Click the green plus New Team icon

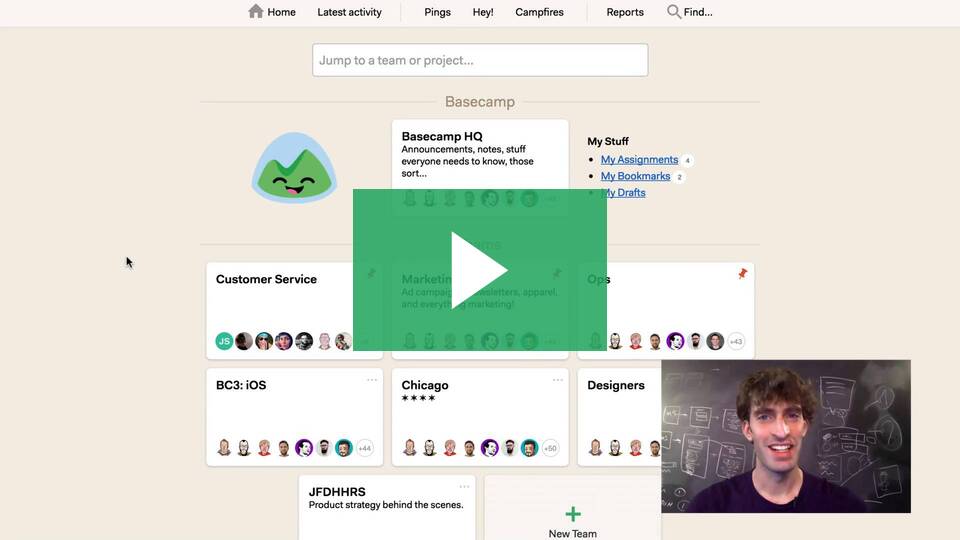point(573,514)
